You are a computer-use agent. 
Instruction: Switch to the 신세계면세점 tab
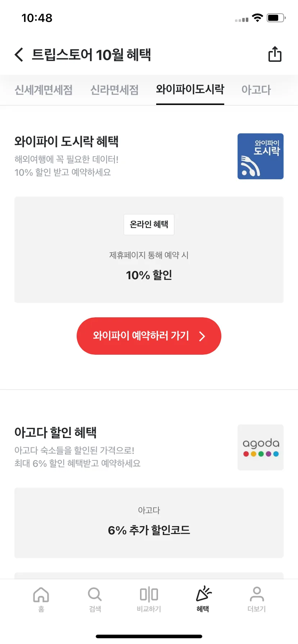(x=44, y=90)
